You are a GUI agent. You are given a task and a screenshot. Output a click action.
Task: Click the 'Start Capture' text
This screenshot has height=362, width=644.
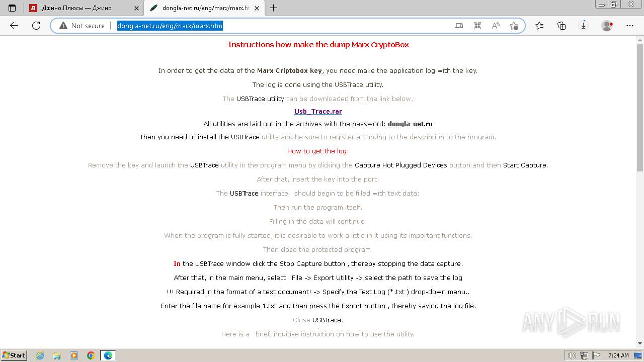point(525,165)
